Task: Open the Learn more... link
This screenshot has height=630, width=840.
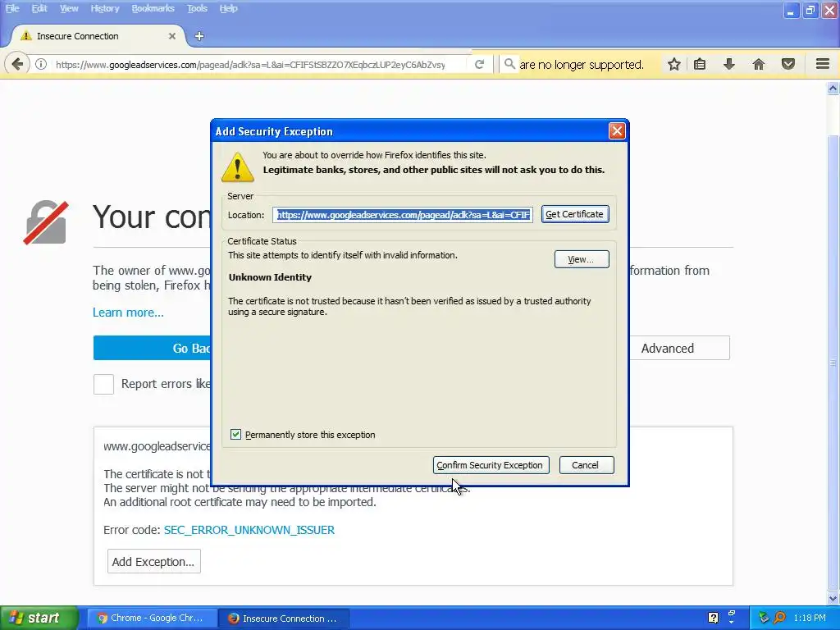Action: (x=128, y=313)
